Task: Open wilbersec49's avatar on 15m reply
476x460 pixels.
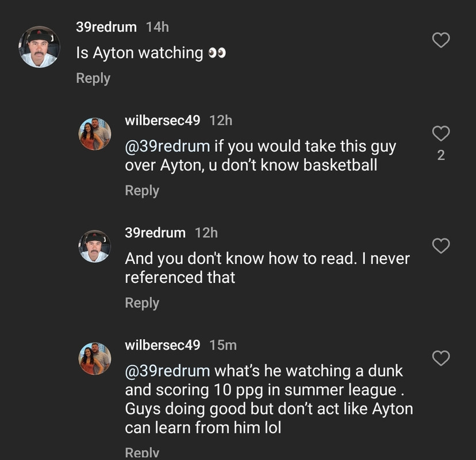Action: (x=94, y=358)
